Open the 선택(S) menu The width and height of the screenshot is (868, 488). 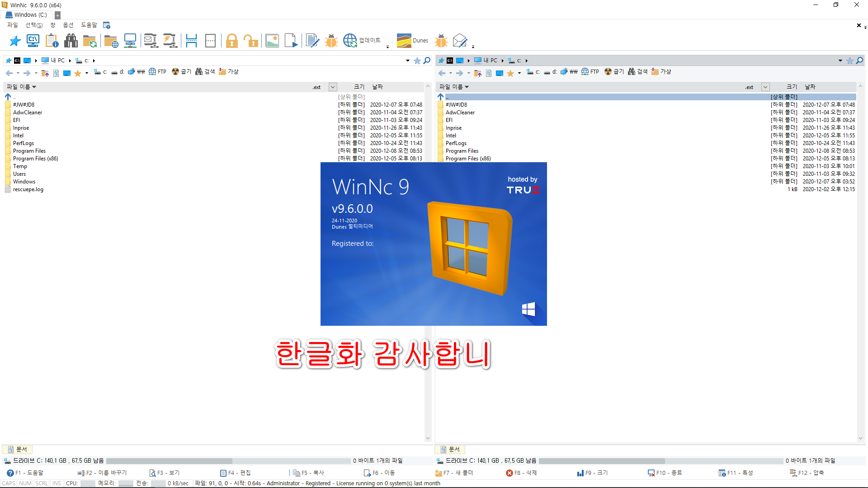pos(34,25)
